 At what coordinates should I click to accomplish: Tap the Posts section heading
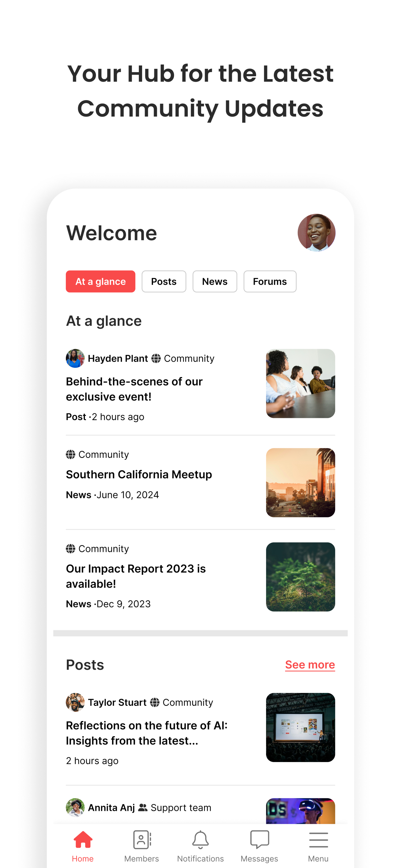pyautogui.click(x=85, y=665)
